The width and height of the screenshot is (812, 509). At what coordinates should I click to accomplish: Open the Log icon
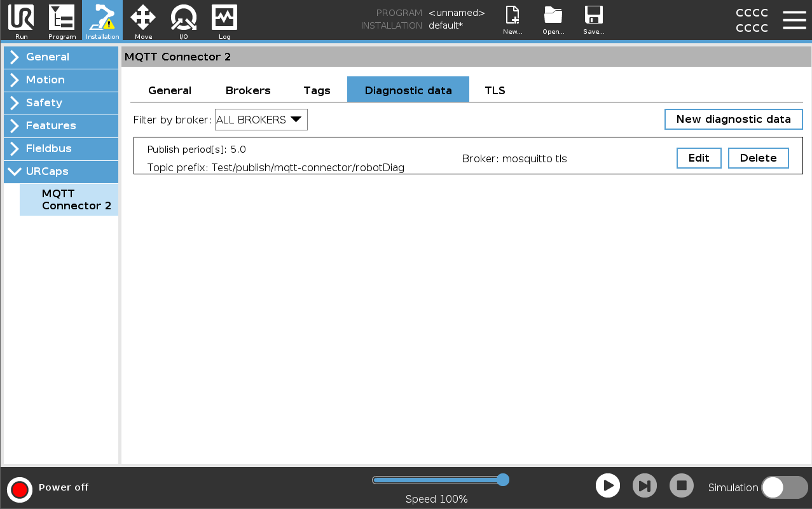click(x=224, y=20)
